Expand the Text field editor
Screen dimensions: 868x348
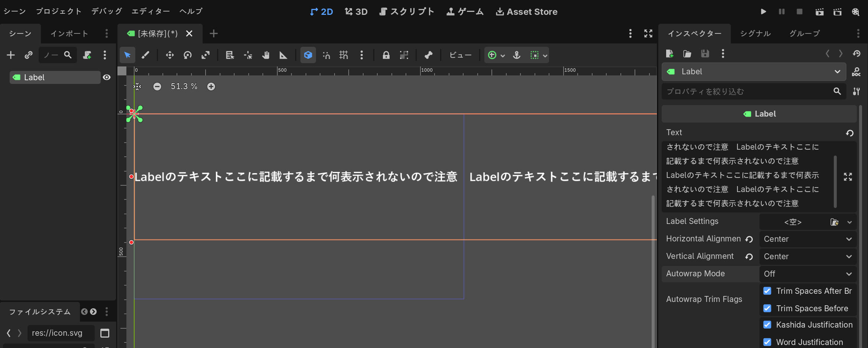[848, 177]
